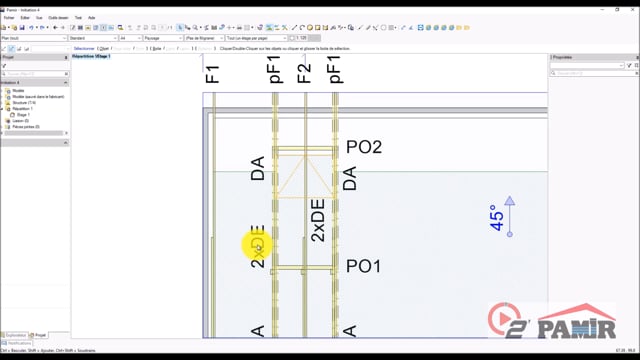Clear the Projet panel search field
Screen dimensions: 640x360
click(x=66, y=74)
